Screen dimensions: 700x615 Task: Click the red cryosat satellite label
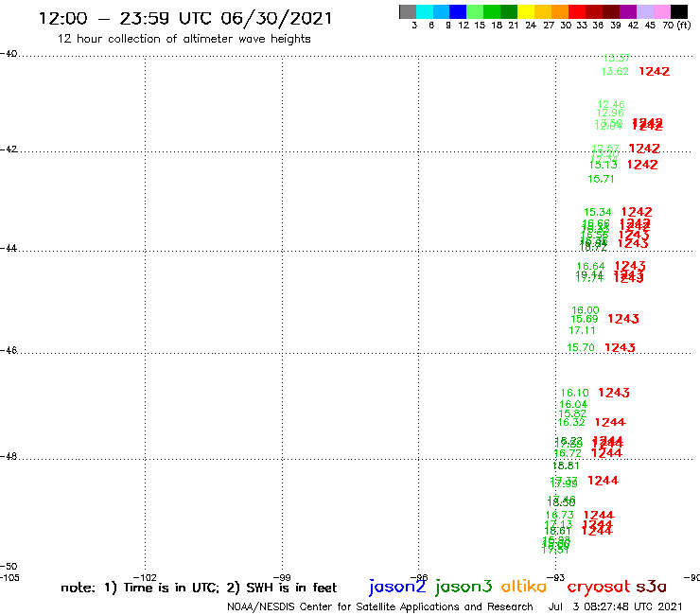pos(599,588)
